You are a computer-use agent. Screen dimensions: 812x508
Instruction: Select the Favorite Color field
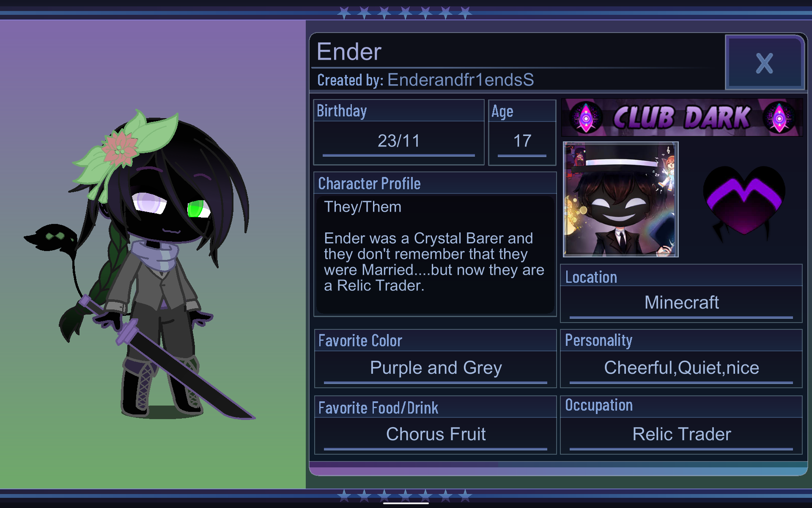point(435,368)
